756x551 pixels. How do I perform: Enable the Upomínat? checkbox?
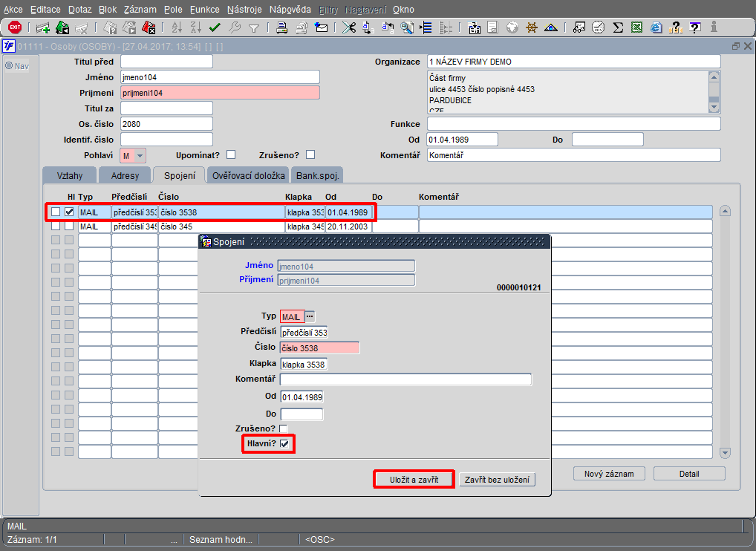231,154
